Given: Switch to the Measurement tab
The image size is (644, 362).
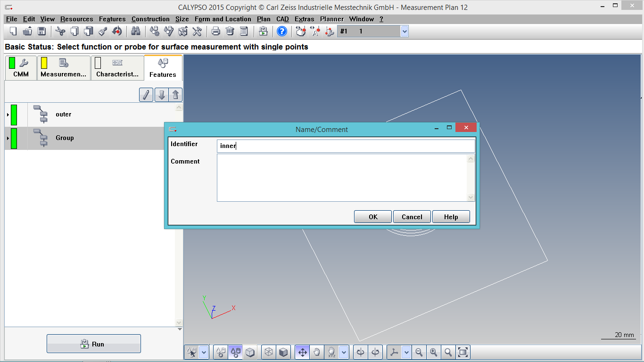Looking at the screenshot, I should tap(64, 68).
